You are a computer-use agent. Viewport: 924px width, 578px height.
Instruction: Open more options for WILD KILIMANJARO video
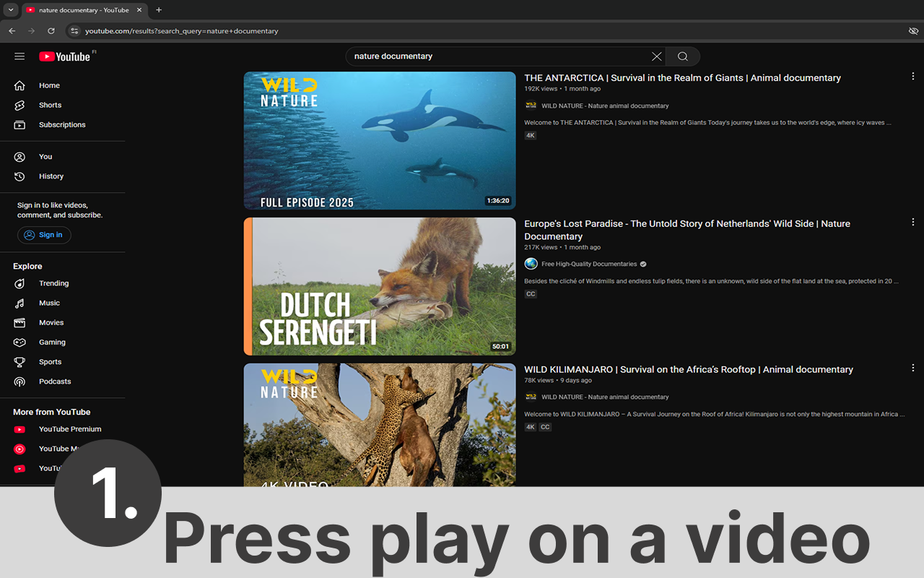(x=912, y=368)
